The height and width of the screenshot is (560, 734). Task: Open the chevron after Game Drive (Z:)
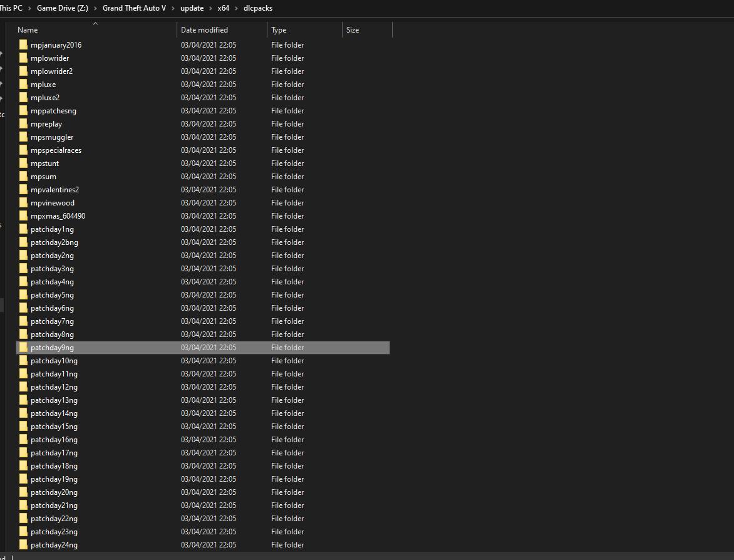[95, 8]
